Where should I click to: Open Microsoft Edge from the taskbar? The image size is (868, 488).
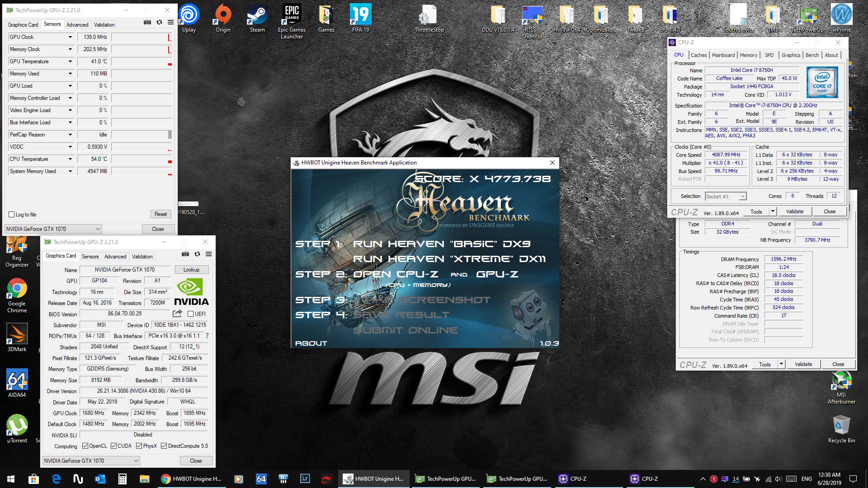pyautogui.click(x=56, y=479)
